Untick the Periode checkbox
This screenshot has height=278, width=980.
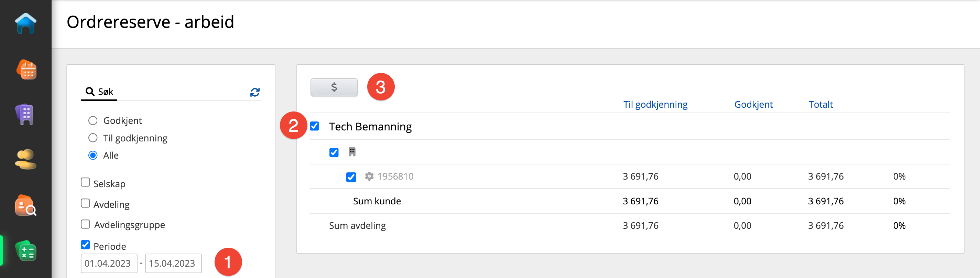(86, 245)
